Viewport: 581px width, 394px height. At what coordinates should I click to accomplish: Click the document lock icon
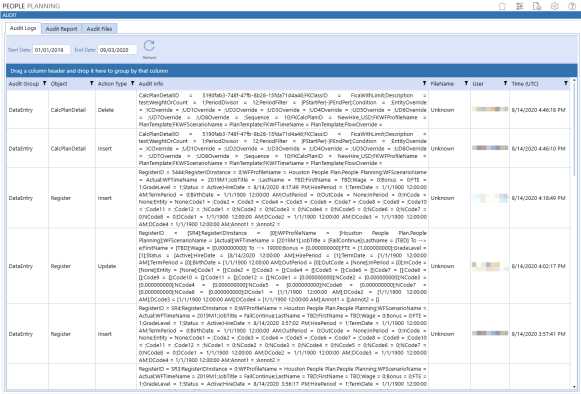[x=537, y=6]
